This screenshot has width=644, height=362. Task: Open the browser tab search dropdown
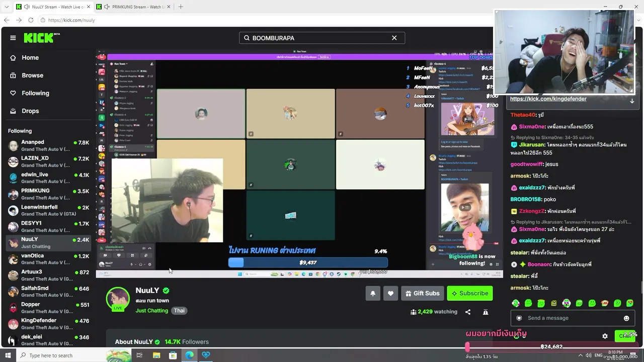point(7,7)
